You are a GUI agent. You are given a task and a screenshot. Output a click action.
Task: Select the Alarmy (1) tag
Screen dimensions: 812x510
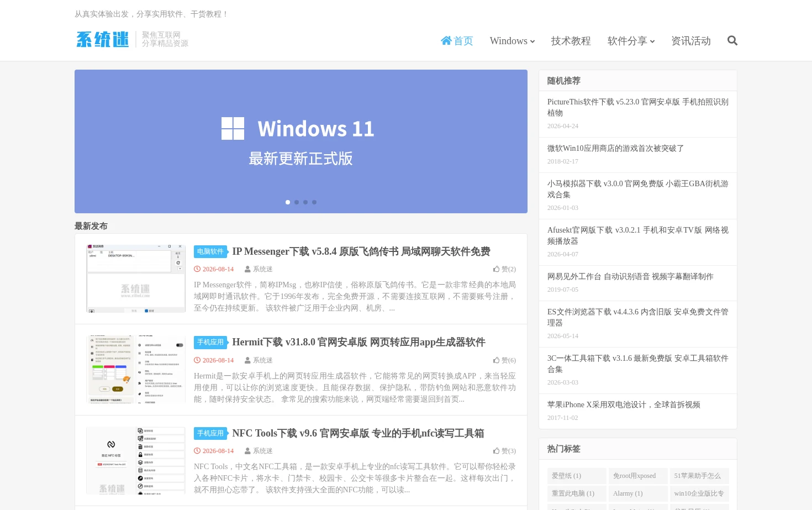638,493
